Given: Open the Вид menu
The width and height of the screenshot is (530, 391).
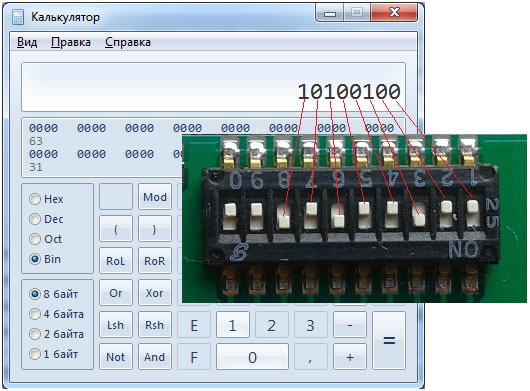Looking at the screenshot, I should pyautogui.click(x=27, y=42).
